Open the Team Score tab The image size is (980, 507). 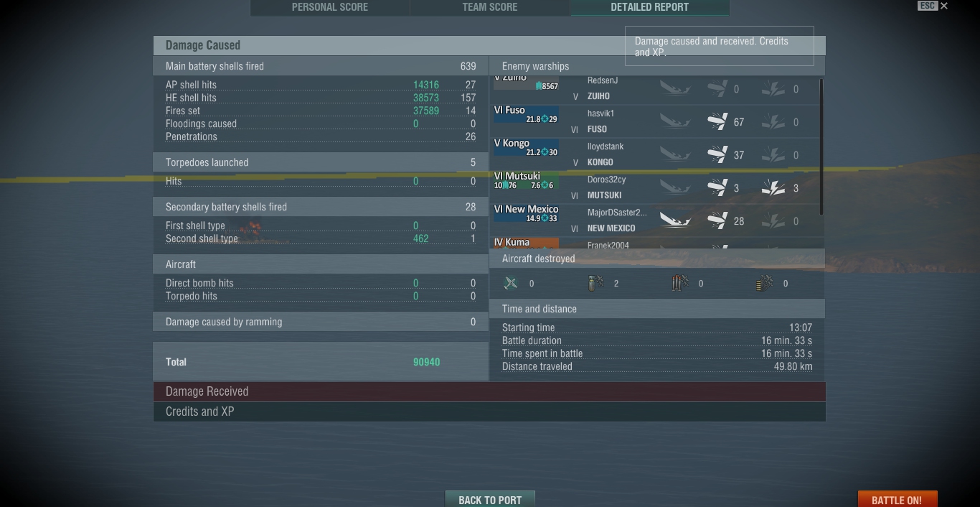[x=490, y=7]
